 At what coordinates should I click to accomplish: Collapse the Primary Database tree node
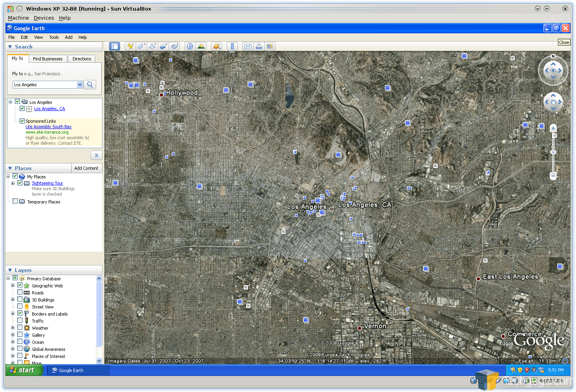tap(8, 278)
